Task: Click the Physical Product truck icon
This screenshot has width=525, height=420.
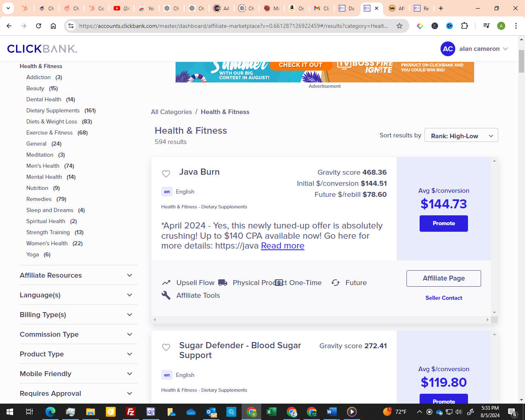Action: click(x=223, y=283)
